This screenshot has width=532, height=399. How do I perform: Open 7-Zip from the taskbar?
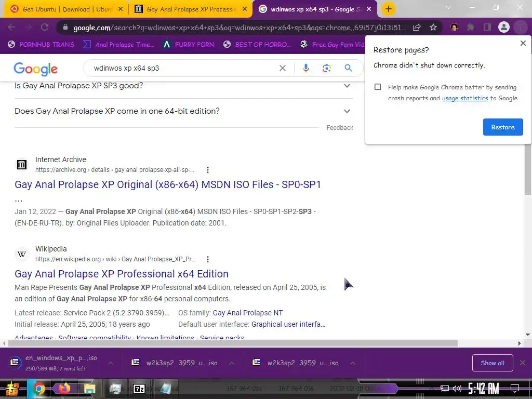click(139, 389)
